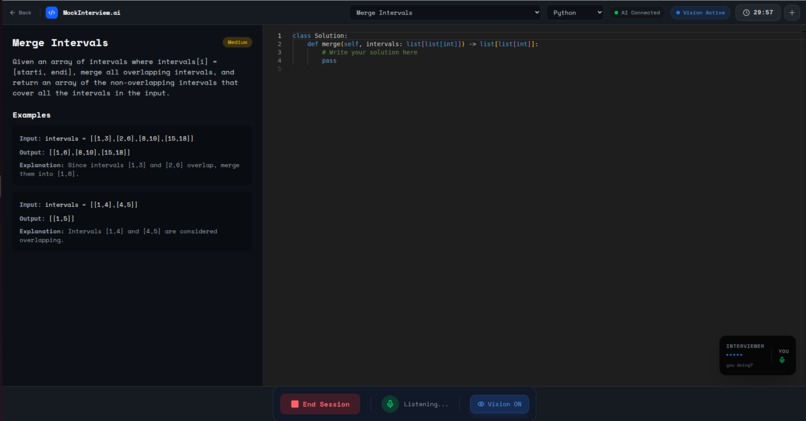Click the Merge Intervals problem heading
The image size is (806, 421).
pos(60,43)
